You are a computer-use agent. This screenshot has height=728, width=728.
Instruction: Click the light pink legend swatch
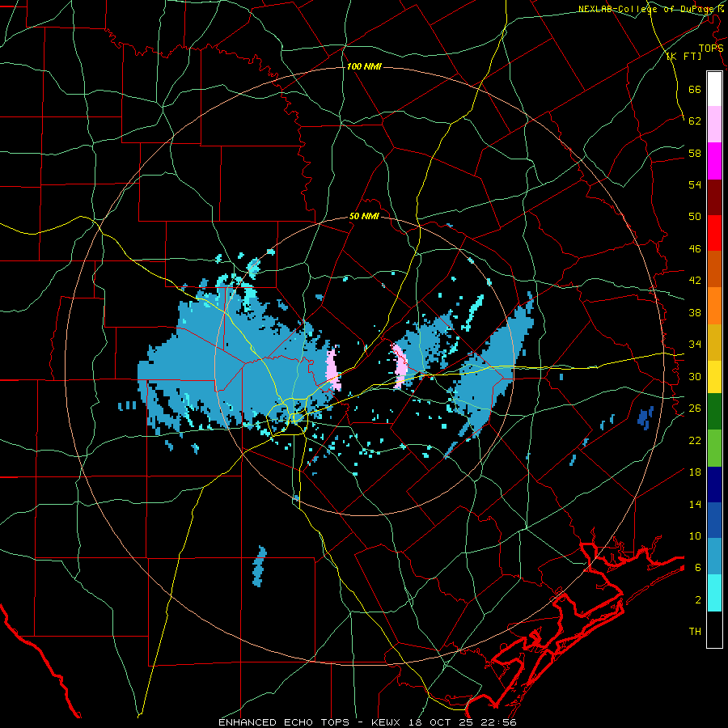714,124
